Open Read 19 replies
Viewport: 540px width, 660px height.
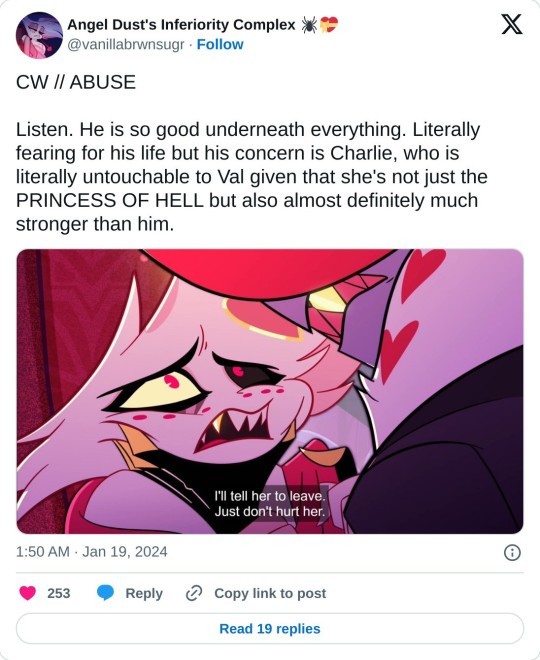(270, 628)
